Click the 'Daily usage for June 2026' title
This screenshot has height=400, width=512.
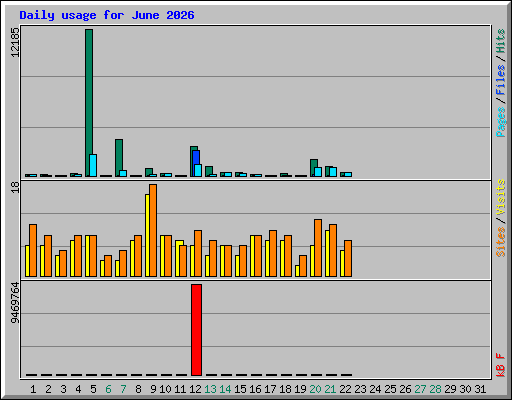pos(107,15)
